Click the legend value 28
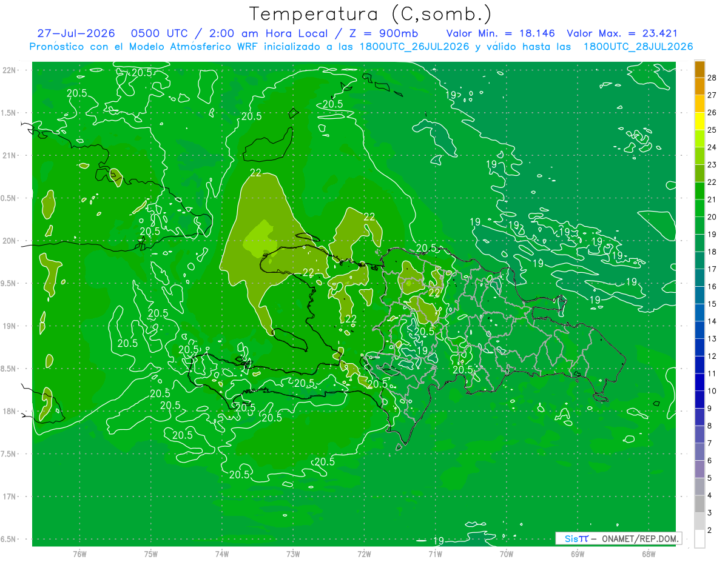728x562 pixels. [712, 78]
